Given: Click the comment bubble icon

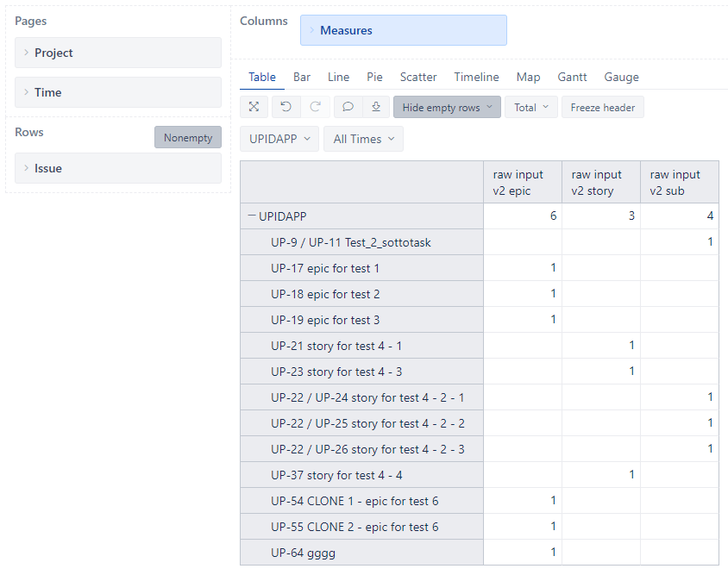Looking at the screenshot, I should click(348, 107).
